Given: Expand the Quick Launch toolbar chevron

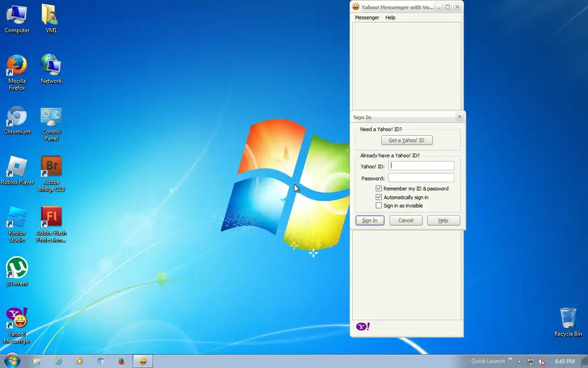Looking at the screenshot, I should 510,359.
